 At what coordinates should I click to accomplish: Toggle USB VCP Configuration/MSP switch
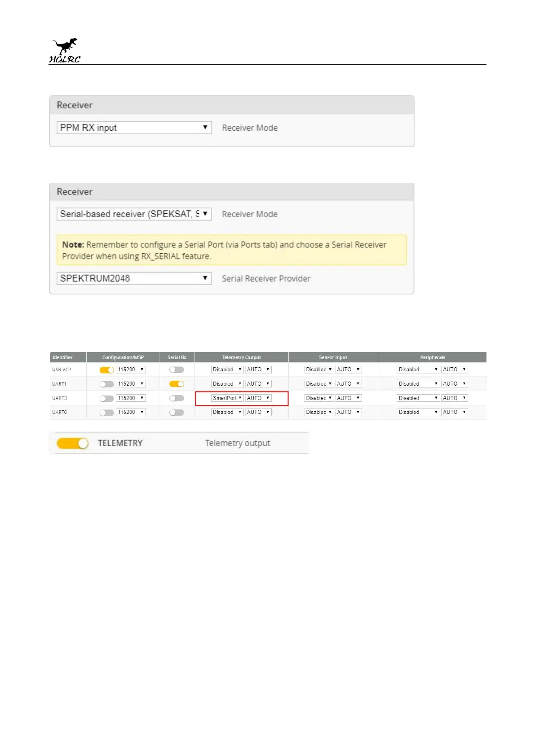point(107,370)
